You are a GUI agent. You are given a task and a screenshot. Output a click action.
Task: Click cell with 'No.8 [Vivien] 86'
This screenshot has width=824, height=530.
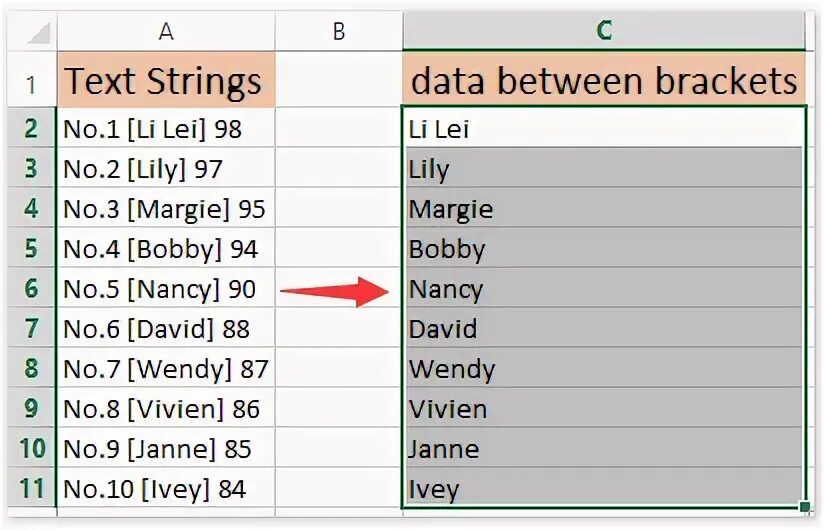coord(166,409)
